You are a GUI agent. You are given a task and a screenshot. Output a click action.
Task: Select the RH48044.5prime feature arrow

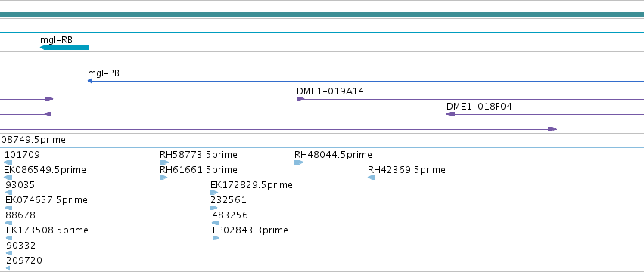click(x=299, y=162)
